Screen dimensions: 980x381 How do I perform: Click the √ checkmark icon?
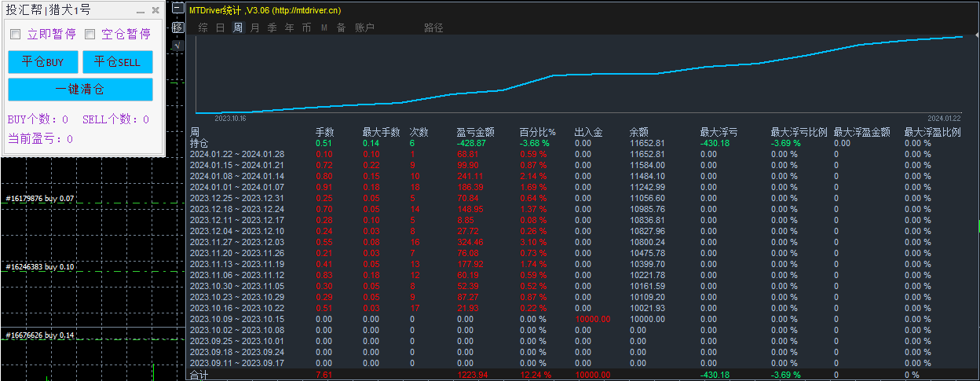pos(177,46)
